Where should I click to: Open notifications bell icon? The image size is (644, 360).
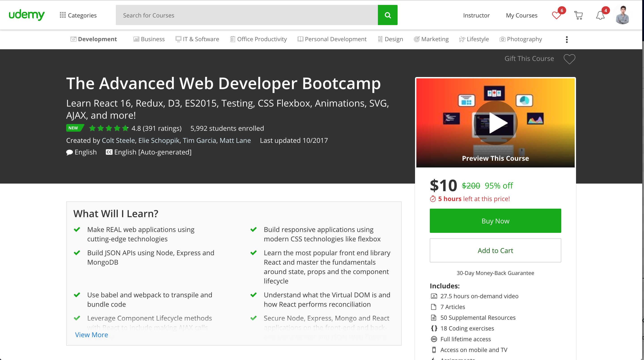[x=600, y=15]
